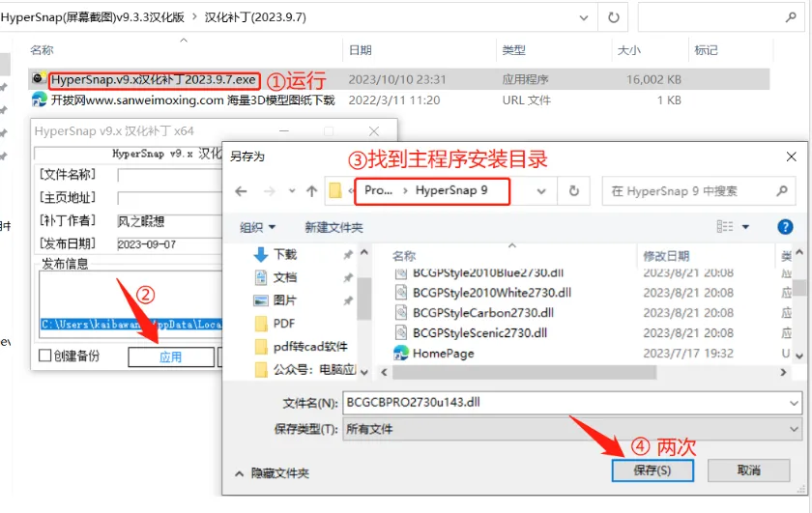Select BCGPStyleScenic2730.dll file
This screenshot has height=513, width=812.
pos(479,333)
